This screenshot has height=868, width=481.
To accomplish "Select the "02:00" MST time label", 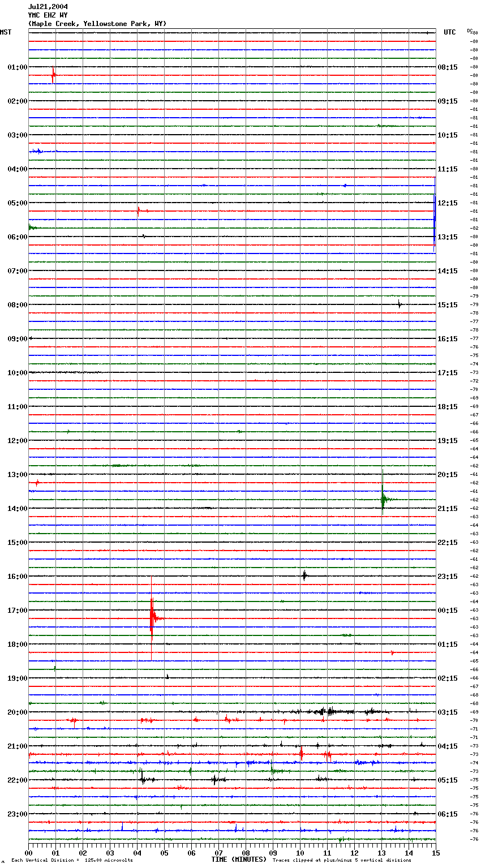I will tap(18, 101).
